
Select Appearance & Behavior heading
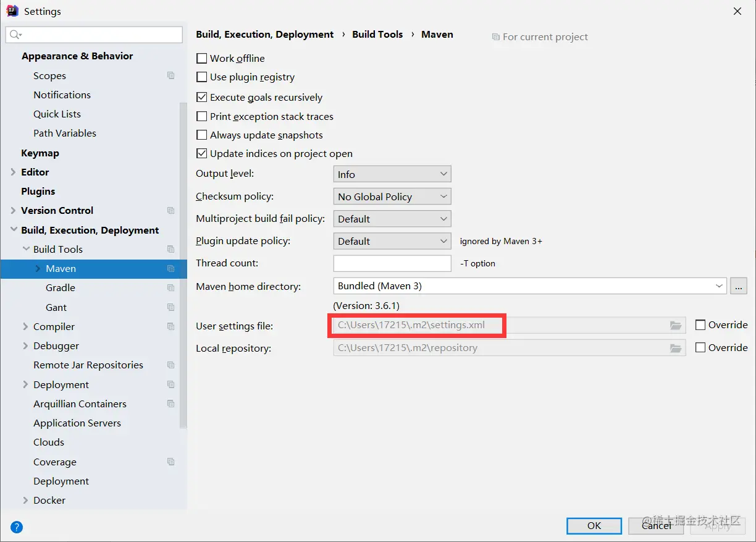point(77,56)
